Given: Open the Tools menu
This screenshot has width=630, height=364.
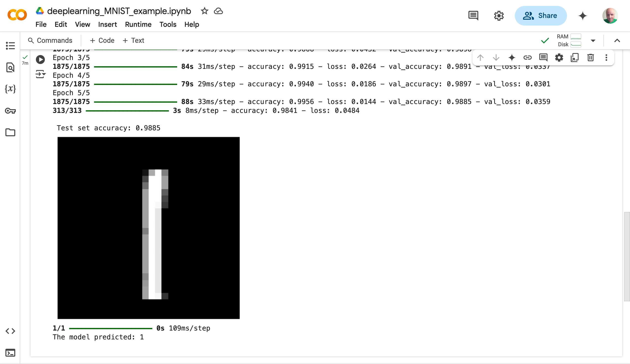Looking at the screenshot, I should click(168, 25).
